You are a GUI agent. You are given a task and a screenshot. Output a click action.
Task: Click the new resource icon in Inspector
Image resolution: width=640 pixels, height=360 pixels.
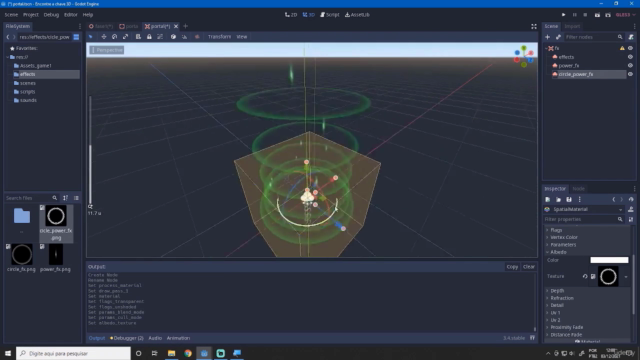(x=547, y=200)
